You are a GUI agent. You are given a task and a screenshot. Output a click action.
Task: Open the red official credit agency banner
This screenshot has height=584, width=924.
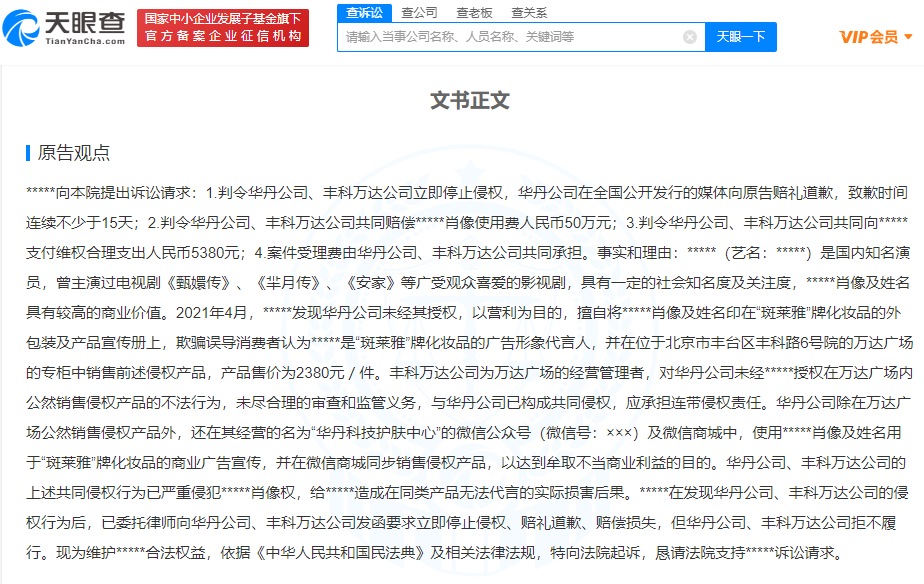[x=223, y=28]
